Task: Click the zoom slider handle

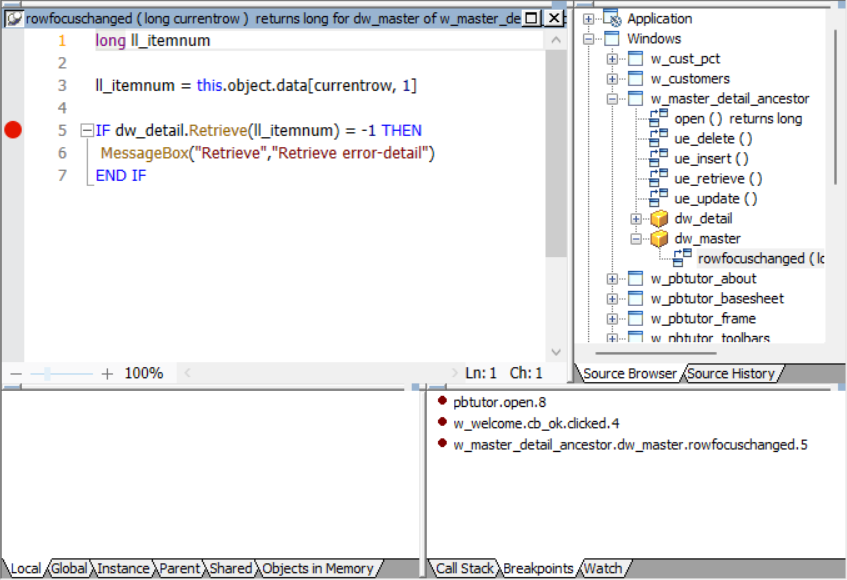Action: [47, 374]
